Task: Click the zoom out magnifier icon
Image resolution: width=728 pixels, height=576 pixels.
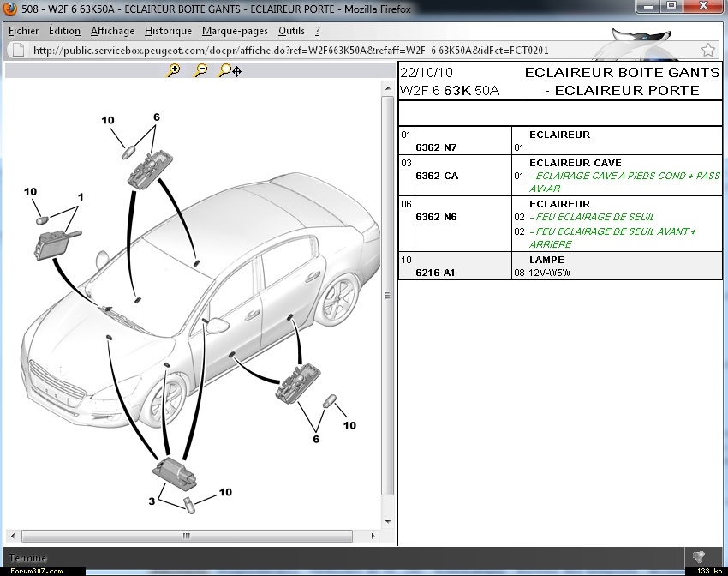Action: pos(200,70)
